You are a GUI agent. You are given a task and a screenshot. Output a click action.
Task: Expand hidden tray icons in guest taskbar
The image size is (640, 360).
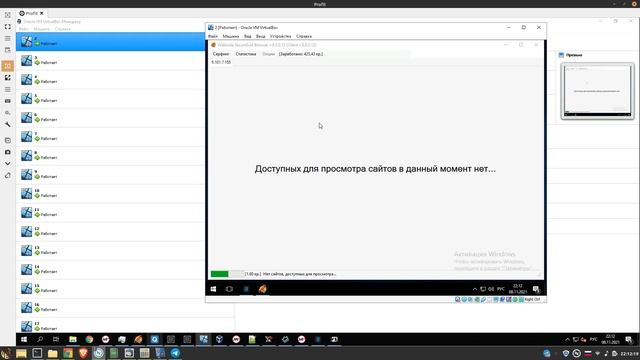pos(475,289)
